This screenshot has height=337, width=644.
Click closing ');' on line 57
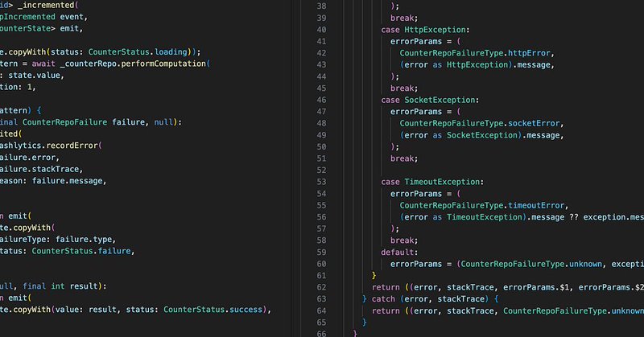(x=394, y=228)
